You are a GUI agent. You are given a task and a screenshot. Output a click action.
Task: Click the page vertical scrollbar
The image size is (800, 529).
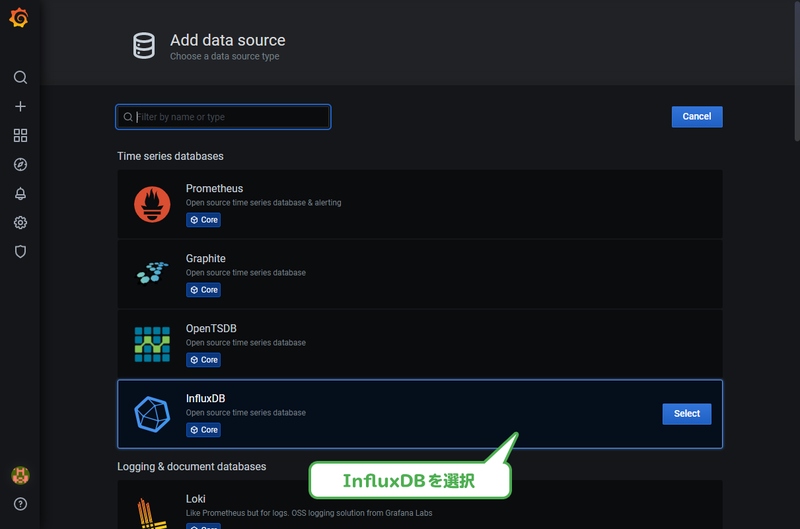coord(796,71)
